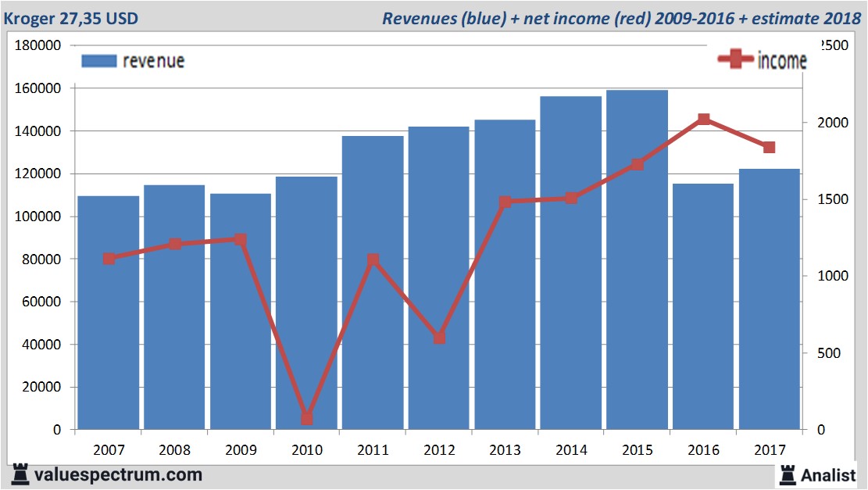Click the red income legend marker

[735, 59]
